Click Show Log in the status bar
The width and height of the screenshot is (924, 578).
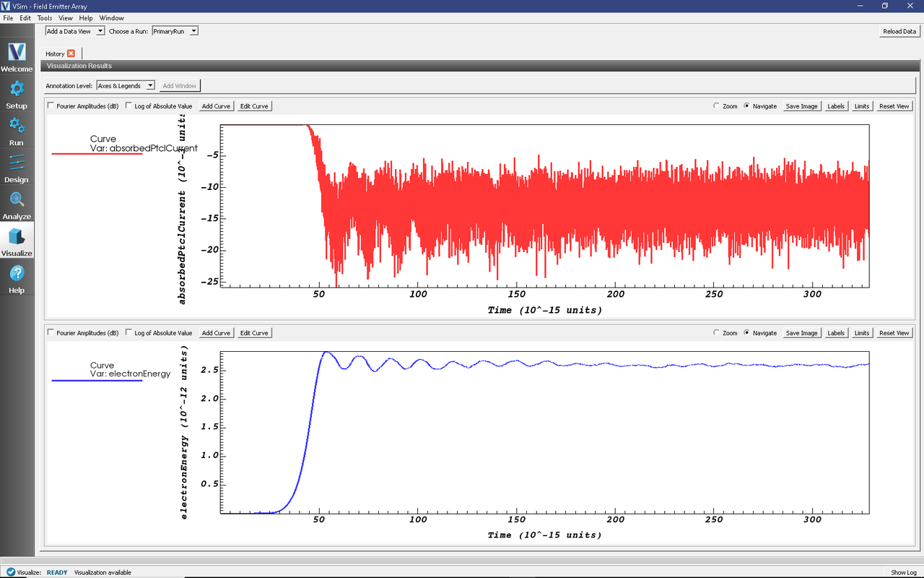903,571
